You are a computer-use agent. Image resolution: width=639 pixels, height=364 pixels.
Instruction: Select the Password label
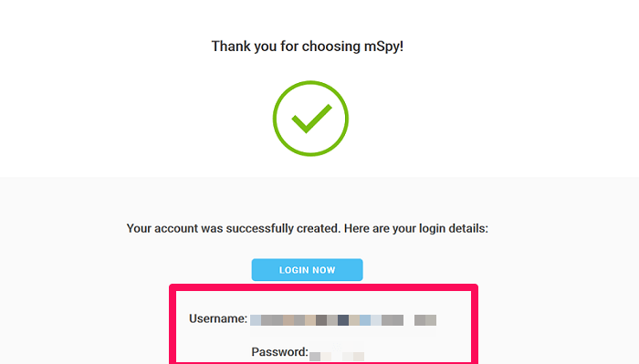(x=279, y=352)
